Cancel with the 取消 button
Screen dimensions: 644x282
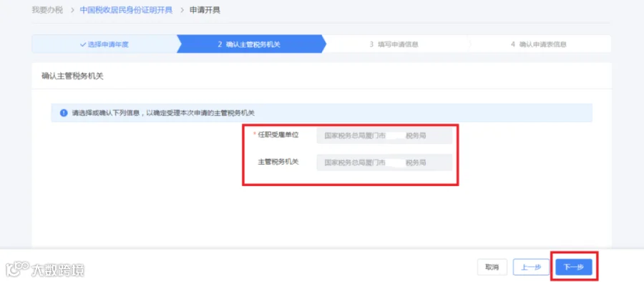492,267
